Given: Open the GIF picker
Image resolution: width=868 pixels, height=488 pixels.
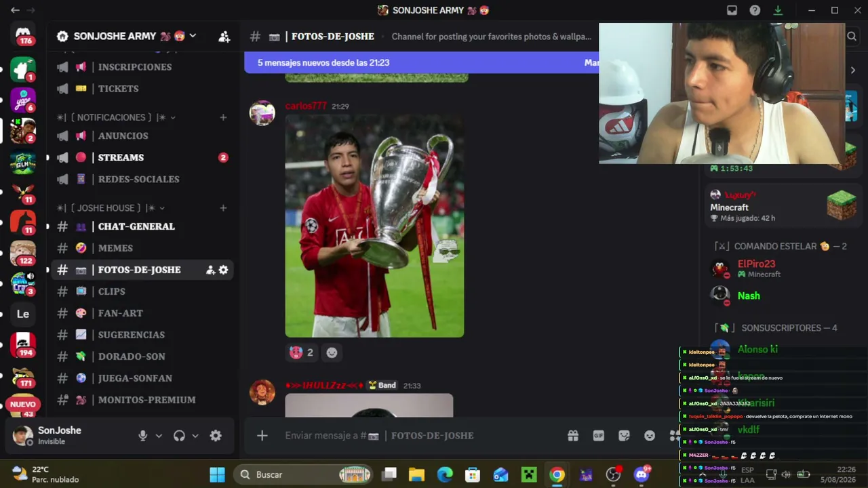Looking at the screenshot, I should point(599,436).
